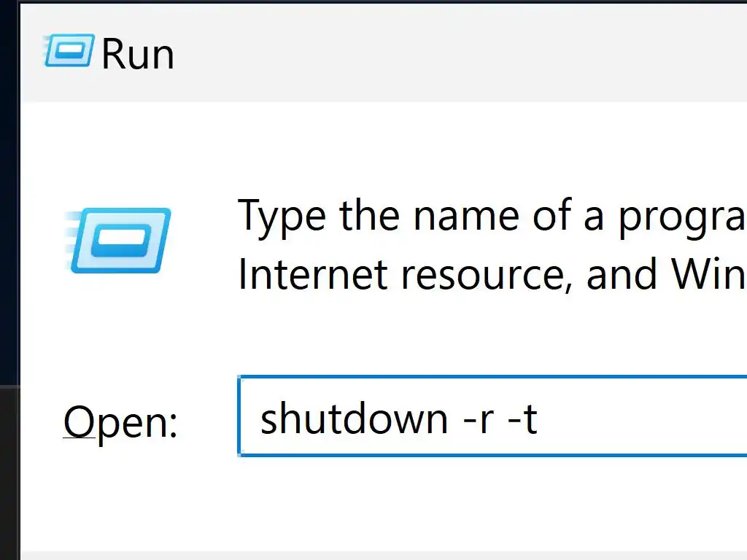The height and width of the screenshot is (560, 747).
Task: Click the "Open:" label
Action: pos(120,422)
